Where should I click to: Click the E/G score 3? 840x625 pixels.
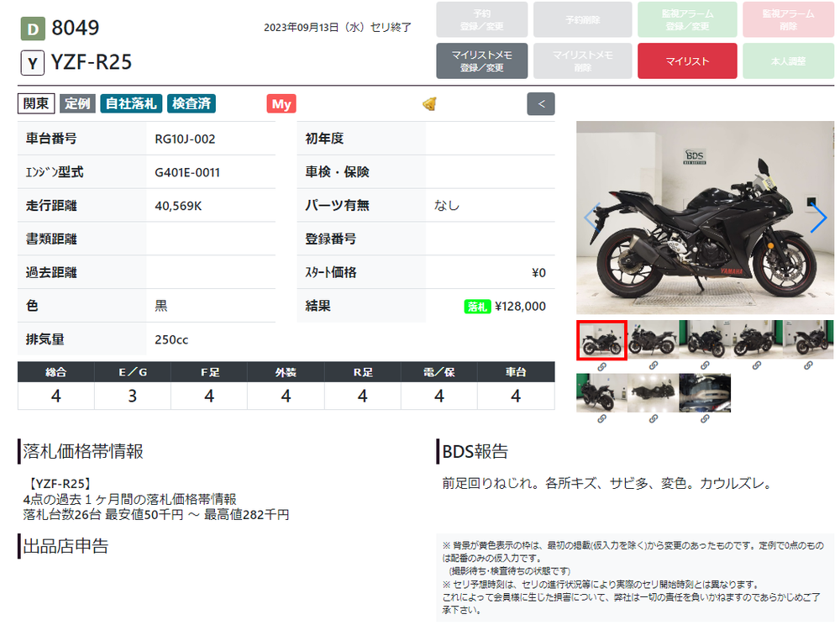coord(133,396)
